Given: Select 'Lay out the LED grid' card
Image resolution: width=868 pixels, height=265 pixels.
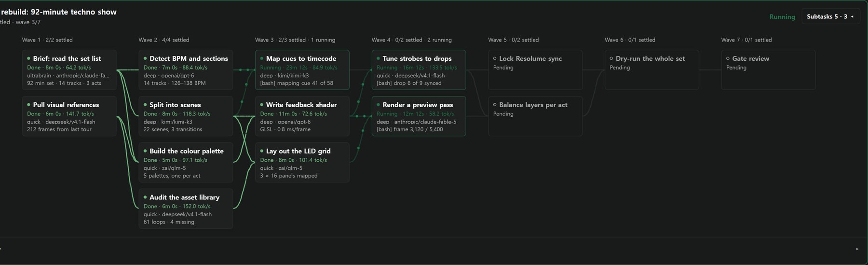Looking at the screenshot, I should (302, 163).
